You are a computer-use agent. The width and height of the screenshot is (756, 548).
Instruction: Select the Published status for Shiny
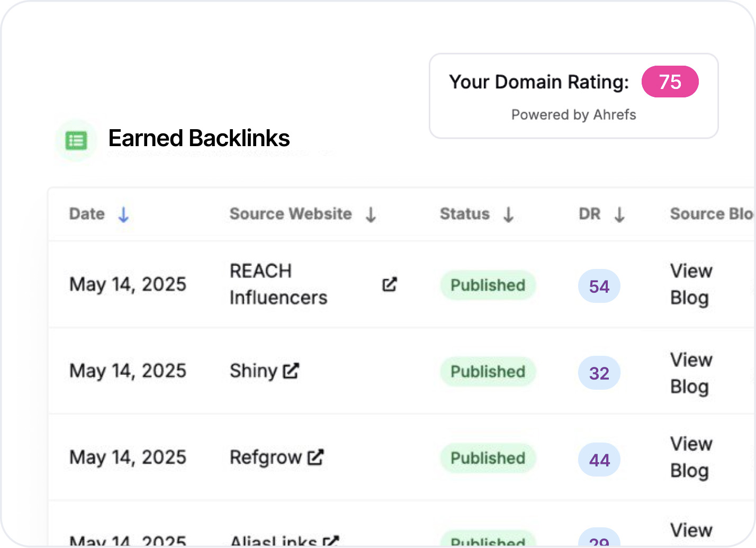point(487,371)
